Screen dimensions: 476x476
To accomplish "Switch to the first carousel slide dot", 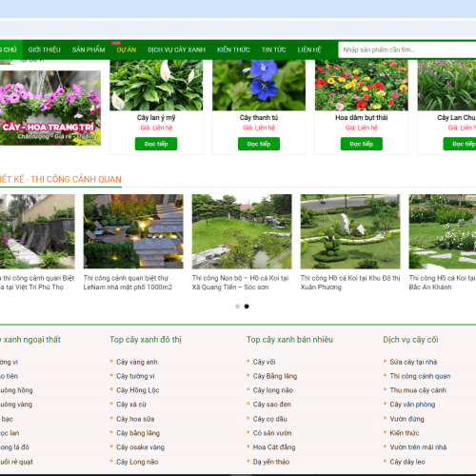I will pyautogui.click(x=237, y=307).
